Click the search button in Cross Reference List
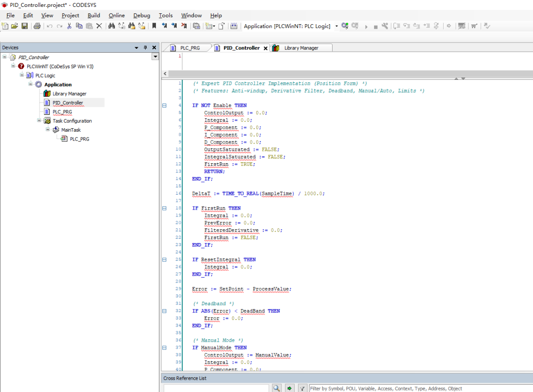Viewport: 533px width, 392px height. 276,389
